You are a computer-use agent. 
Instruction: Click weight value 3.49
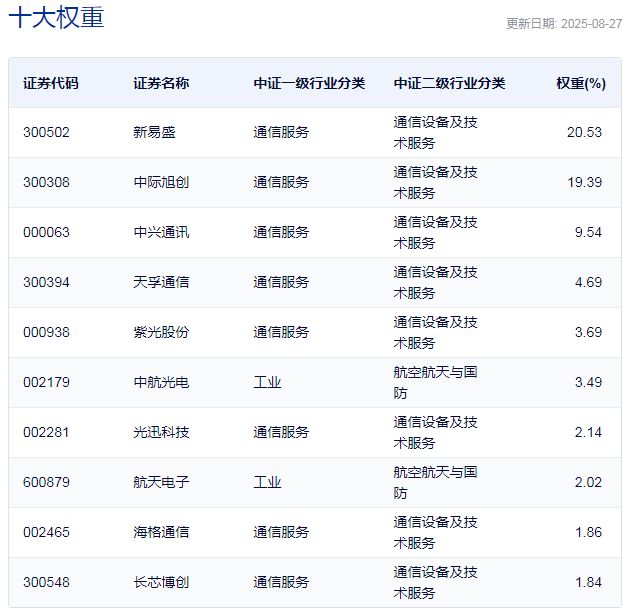click(x=588, y=382)
